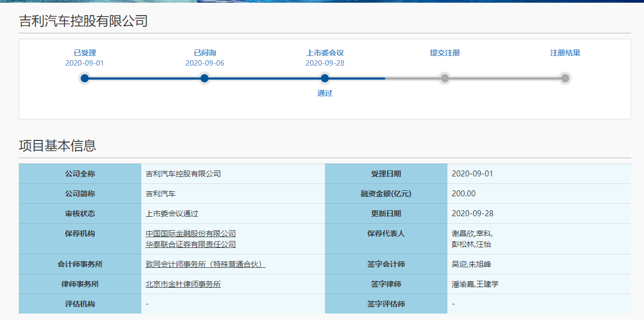Open the 致同会计师事务所 accounting firm link

tap(206, 264)
